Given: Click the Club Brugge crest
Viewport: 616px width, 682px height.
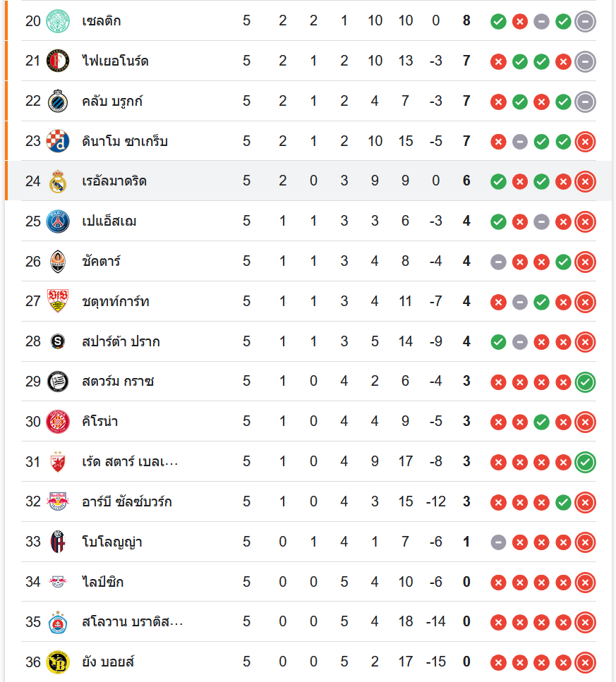Looking at the screenshot, I should pyautogui.click(x=58, y=102).
